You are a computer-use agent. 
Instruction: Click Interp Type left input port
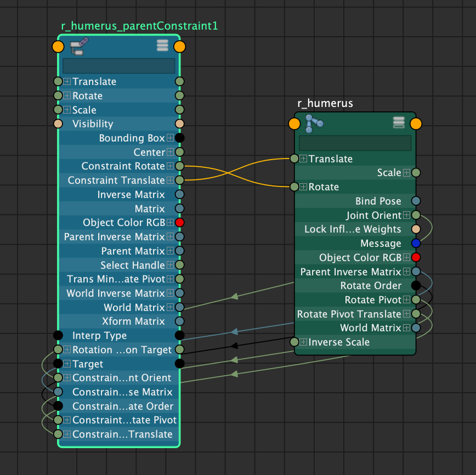pos(58,335)
